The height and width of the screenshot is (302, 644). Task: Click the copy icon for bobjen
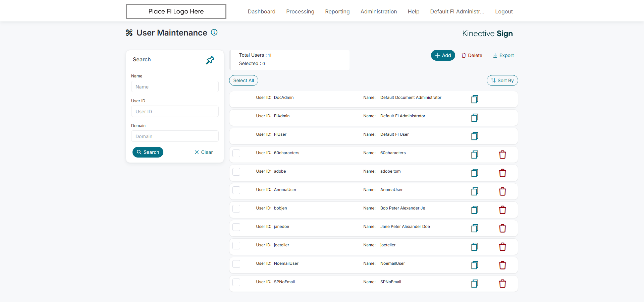point(475,210)
